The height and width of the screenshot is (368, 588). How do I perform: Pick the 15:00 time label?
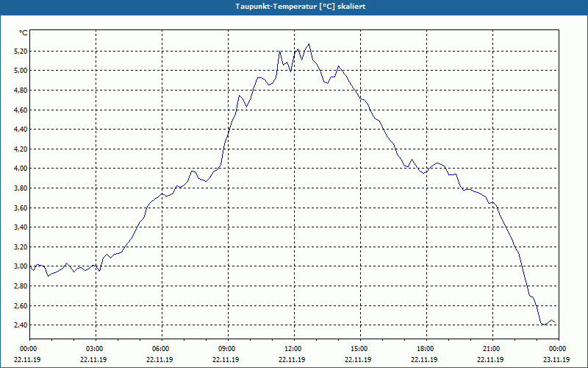pos(360,349)
